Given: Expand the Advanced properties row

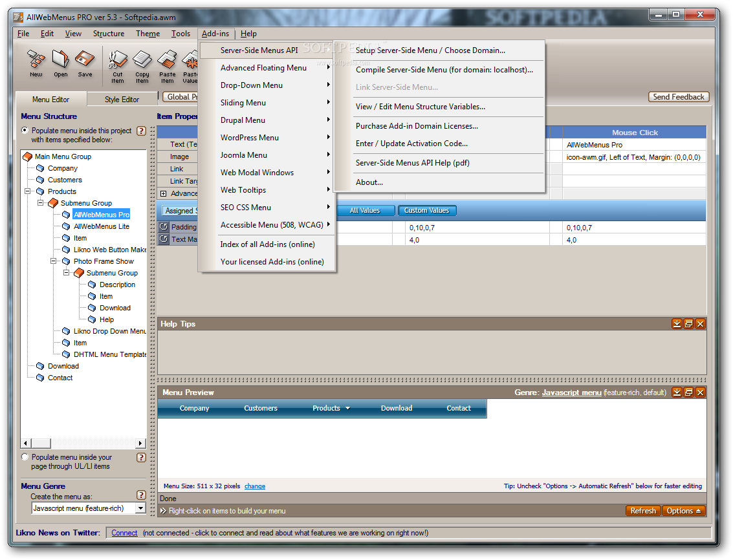Looking at the screenshot, I should pyautogui.click(x=163, y=193).
